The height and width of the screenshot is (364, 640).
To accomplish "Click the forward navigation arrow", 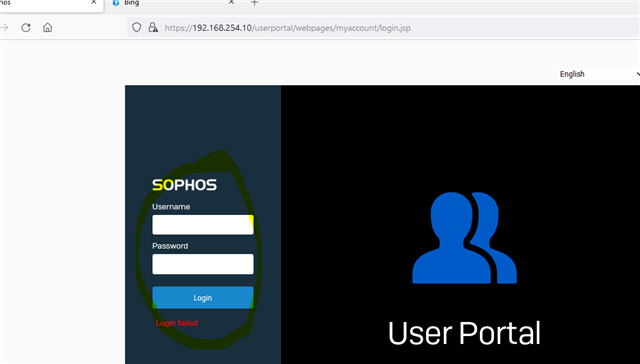I will (4, 28).
